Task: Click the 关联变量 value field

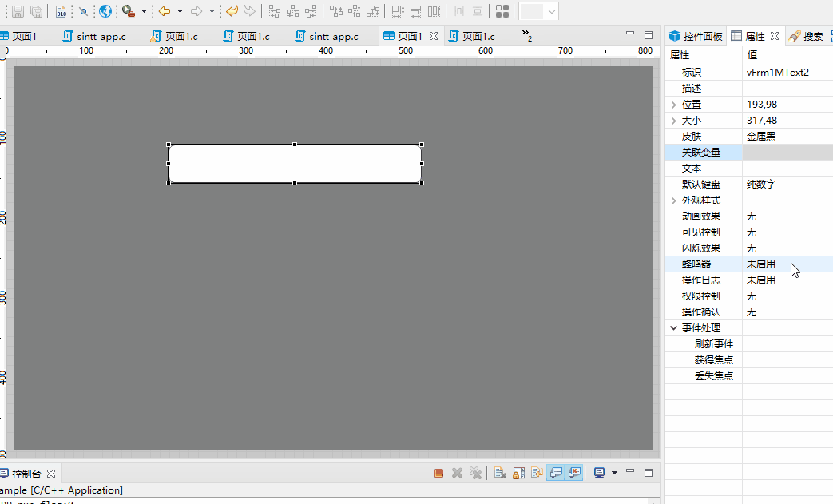Action: click(781, 153)
